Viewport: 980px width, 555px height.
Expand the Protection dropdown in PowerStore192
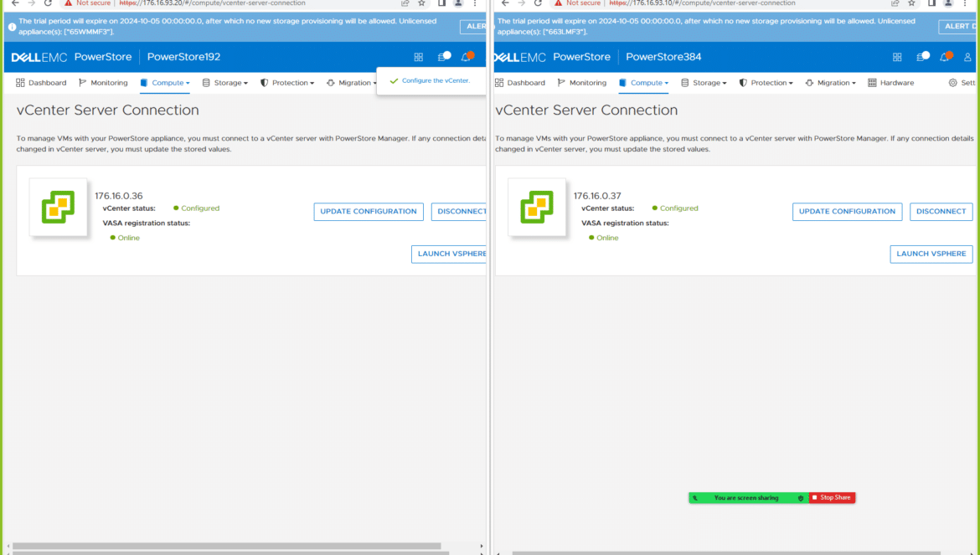click(x=287, y=83)
